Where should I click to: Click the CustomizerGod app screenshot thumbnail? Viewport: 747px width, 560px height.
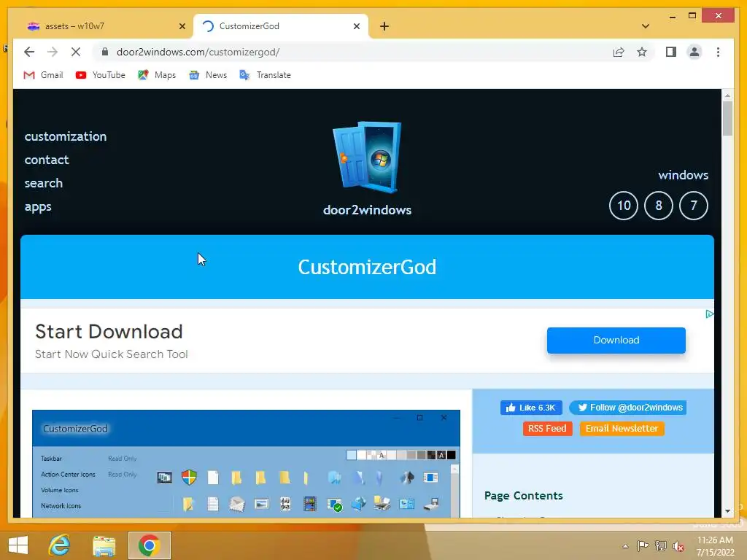(247, 463)
